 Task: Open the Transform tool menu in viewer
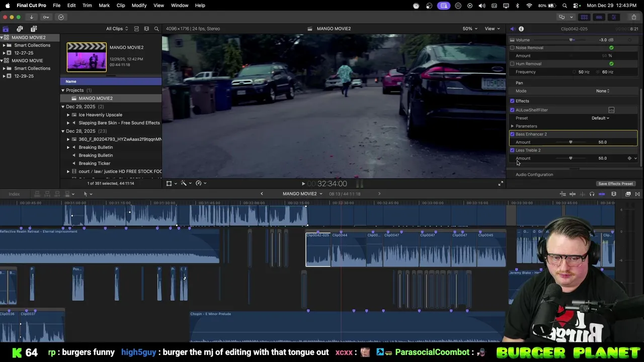tap(171, 184)
